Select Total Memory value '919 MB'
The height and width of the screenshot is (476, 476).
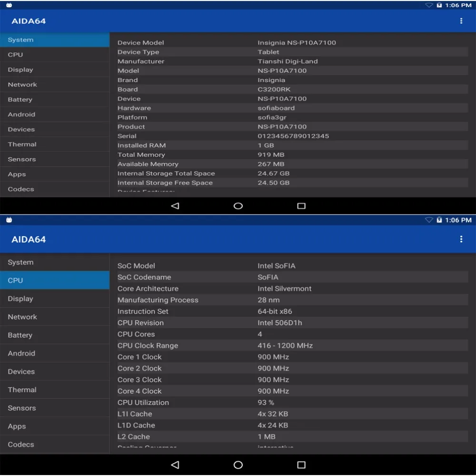[271, 155]
